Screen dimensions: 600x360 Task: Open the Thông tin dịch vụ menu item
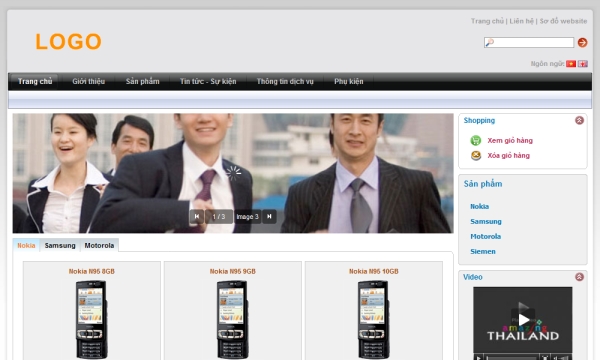(285, 81)
